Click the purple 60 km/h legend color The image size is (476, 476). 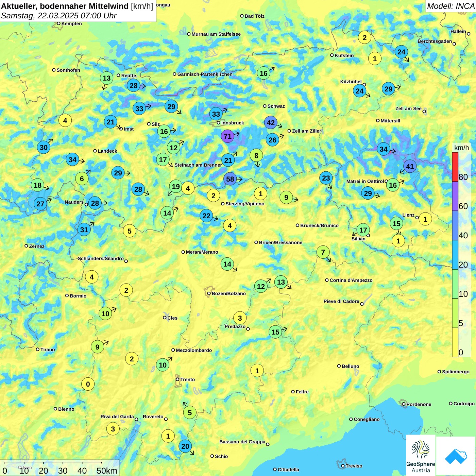[x=455, y=197]
